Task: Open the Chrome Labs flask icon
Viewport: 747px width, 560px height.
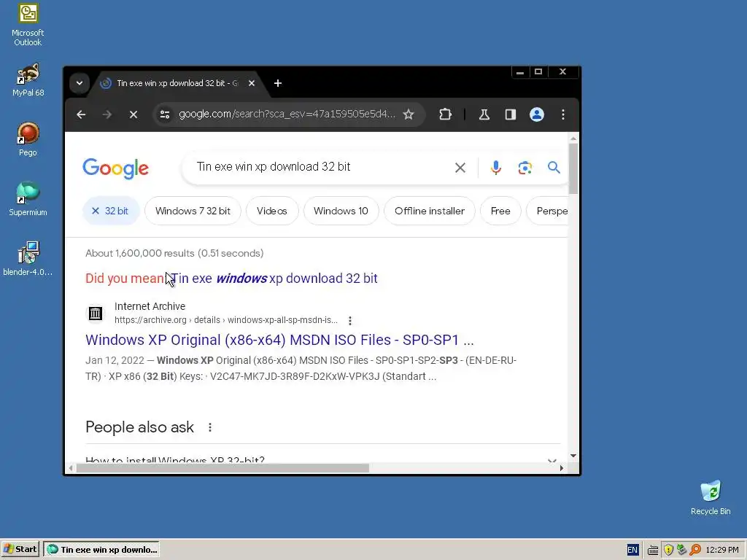Action: [x=484, y=114]
